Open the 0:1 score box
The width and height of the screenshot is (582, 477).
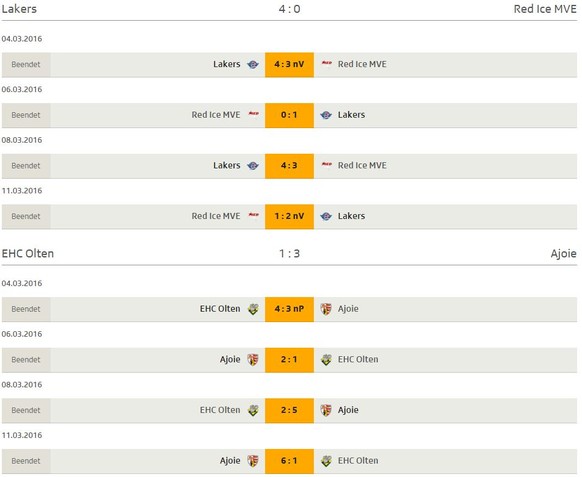coord(289,115)
